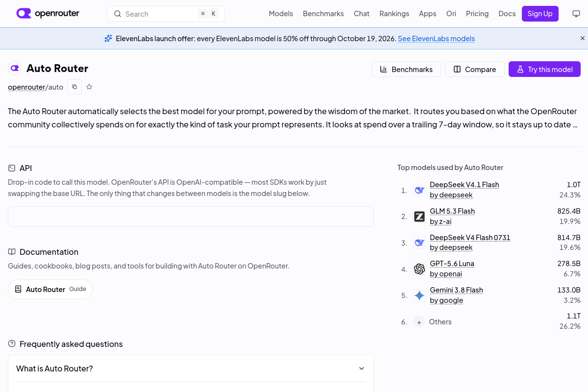The width and height of the screenshot is (588, 392).
Task: Open the GPT-5.6 Luna model link
Action: point(452,264)
